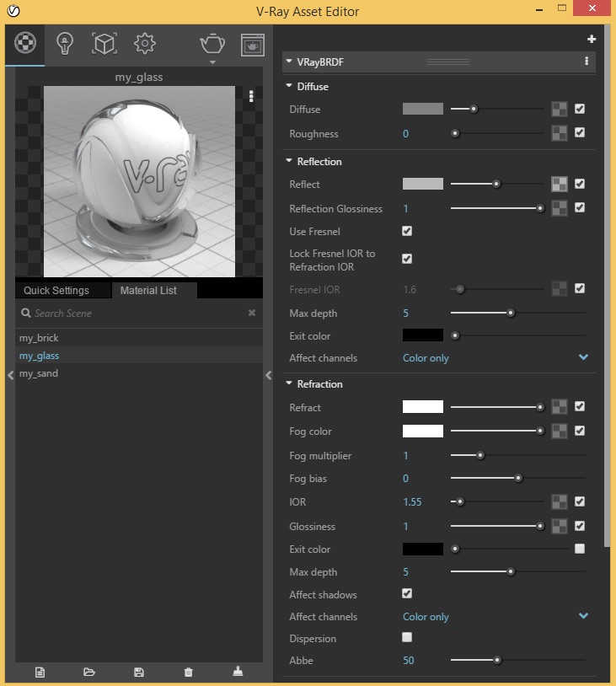Screen dimensions: 616x686
Task: Open the Geometry category cube icon
Action: pos(104,43)
